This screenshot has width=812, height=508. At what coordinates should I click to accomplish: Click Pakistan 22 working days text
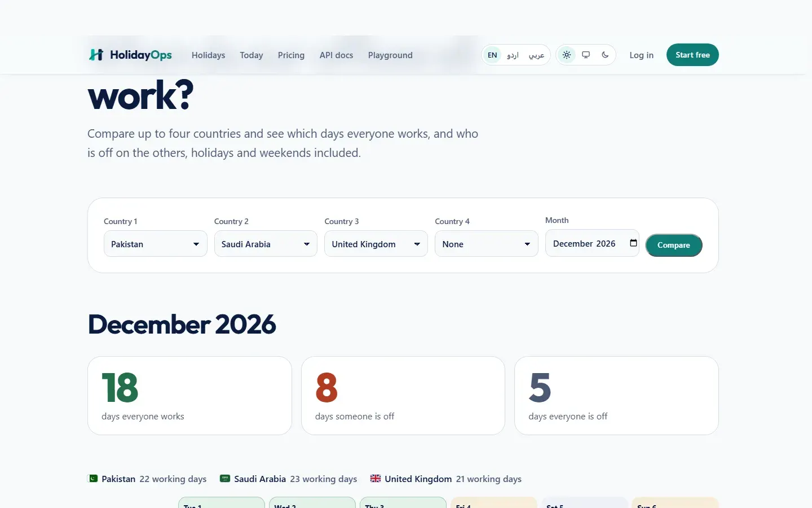tap(154, 479)
